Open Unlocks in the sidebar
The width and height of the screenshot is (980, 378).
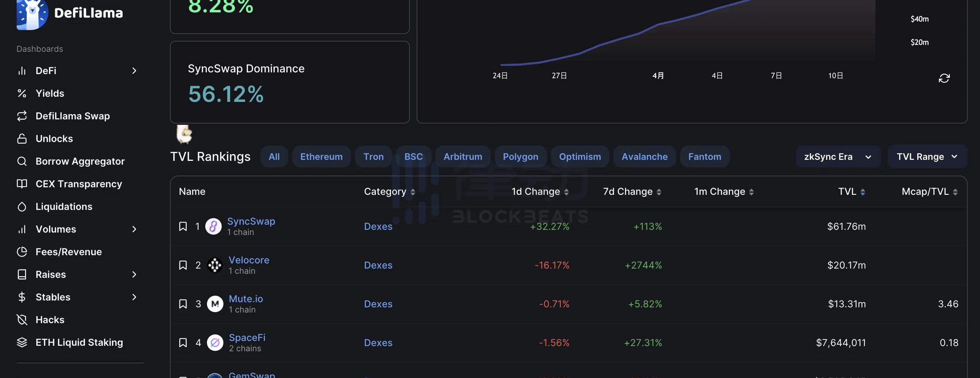(54, 139)
